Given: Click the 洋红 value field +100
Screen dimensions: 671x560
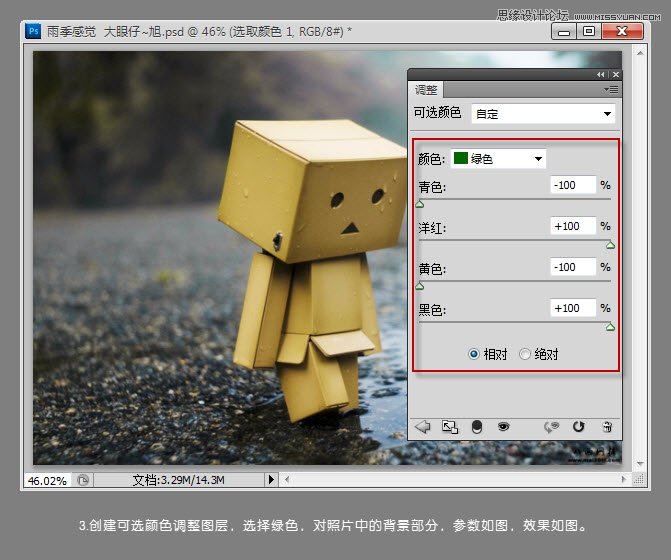Looking at the screenshot, I should point(573,226).
